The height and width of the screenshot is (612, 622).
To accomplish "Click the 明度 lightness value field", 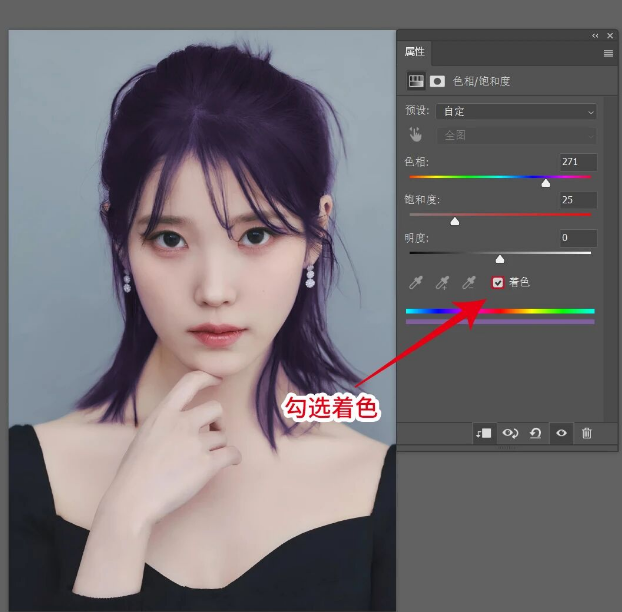I will [x=578, y=238].
